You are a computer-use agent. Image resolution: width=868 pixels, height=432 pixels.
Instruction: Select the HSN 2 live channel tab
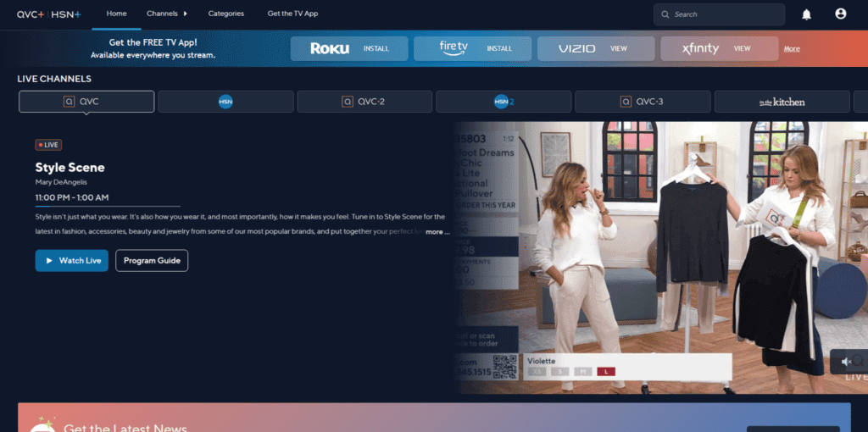[x=504, y=102]
